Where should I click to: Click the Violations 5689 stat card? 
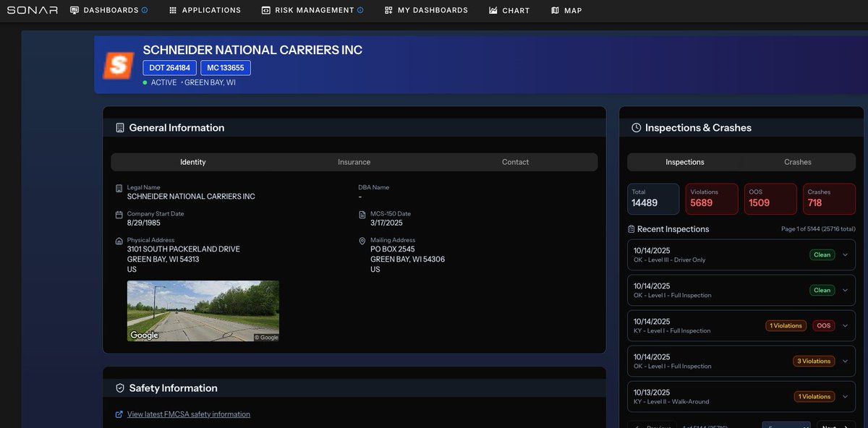coord(712,199)
